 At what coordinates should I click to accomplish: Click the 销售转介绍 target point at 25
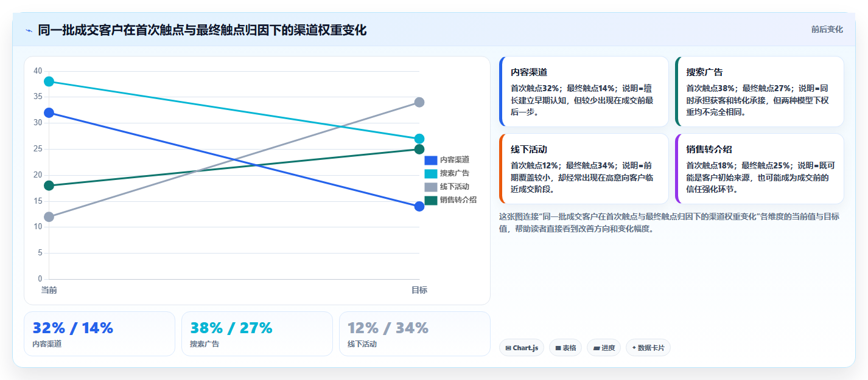click(x=419, y=149)
